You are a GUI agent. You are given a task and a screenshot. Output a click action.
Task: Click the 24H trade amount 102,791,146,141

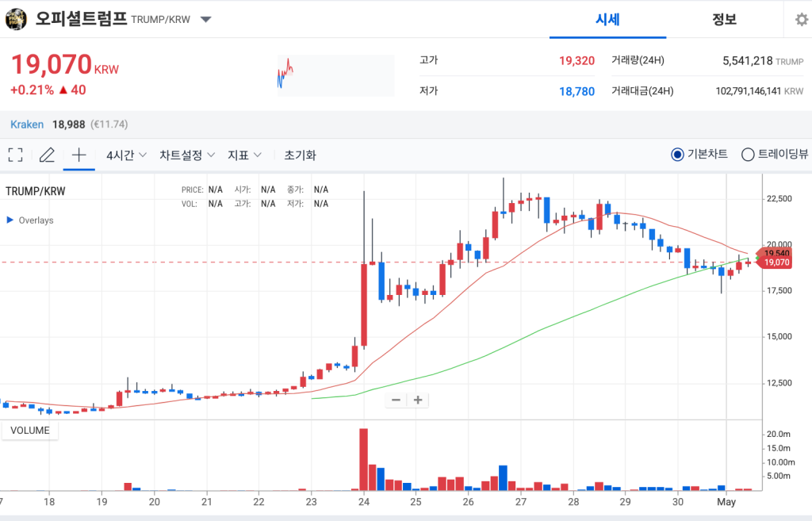748,91
